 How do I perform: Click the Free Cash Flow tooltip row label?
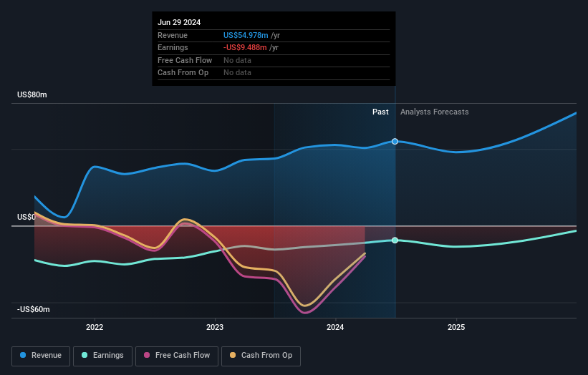pos(185,60)
